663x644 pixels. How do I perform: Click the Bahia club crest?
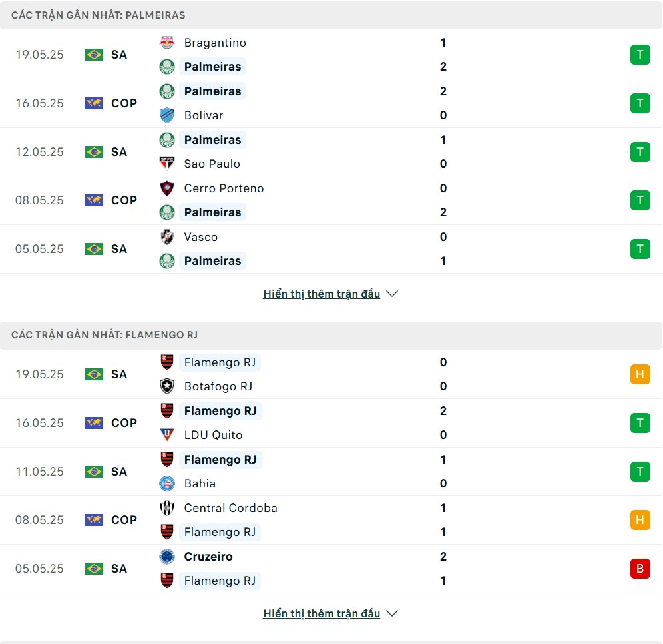(167, 483)
